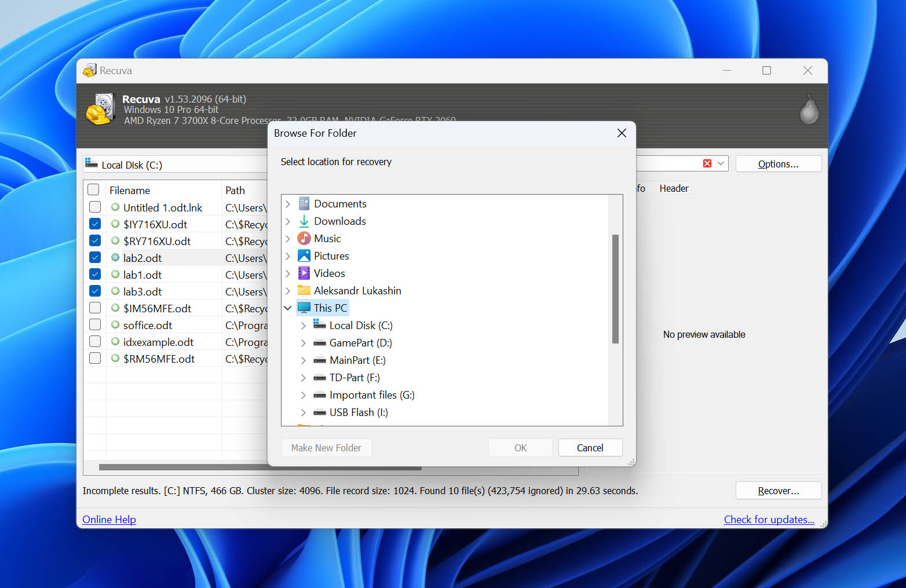Click the OK button in dialog
This screenshot has width=906, height=588.
pyautogui.click(x=520, y=448)
